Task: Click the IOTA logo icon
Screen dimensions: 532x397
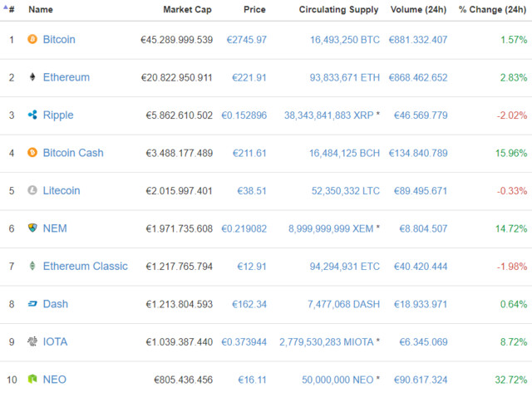Action: click(x=32, y=341)
